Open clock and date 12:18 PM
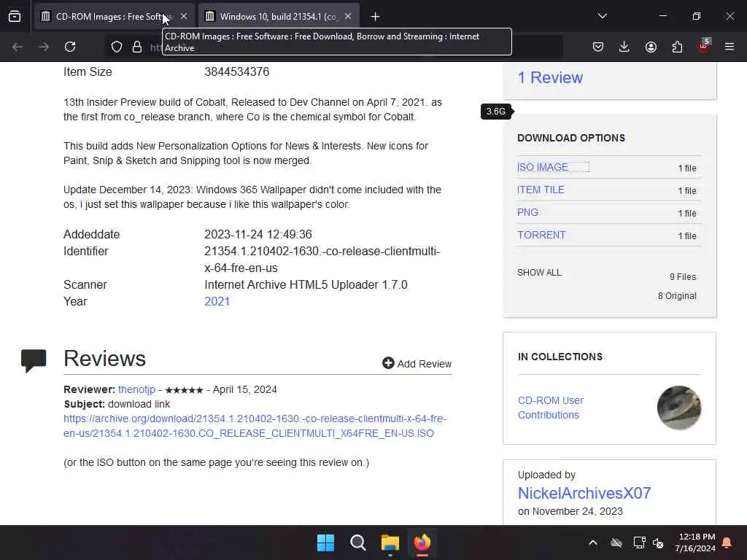The width and height of the screenshot is (747, 560). [x=695, y=542]
